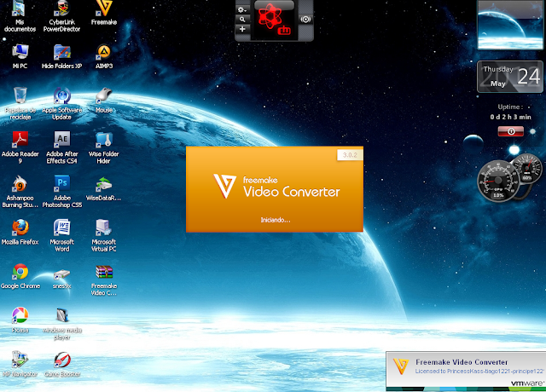Click the Uptime 0 d 2 h 3 min text
Screen dimensions: 546x392
click(x=510, y=112)
